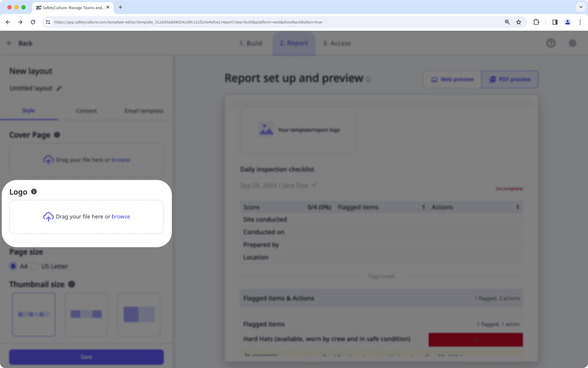
Task: Click the Save button
Action: click(x=86, y=357)
